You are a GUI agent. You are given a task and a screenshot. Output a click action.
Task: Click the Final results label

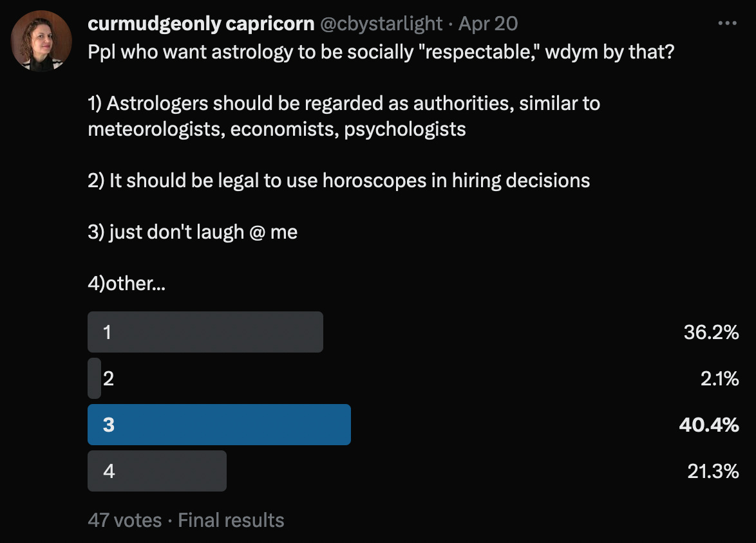[231, 520]
